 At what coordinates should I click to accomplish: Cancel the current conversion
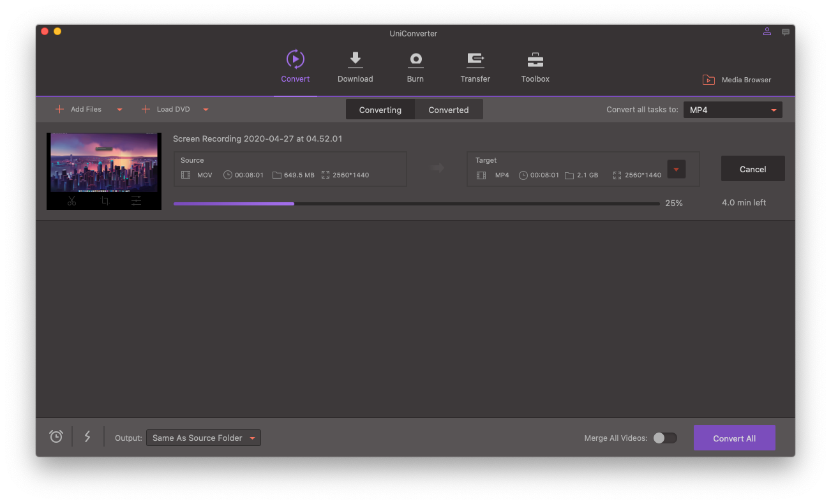coord(752,168)
